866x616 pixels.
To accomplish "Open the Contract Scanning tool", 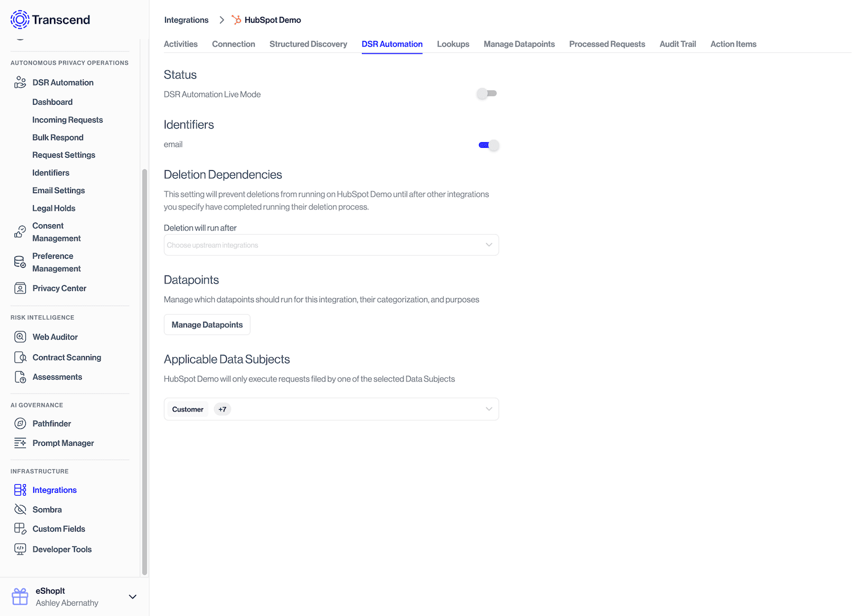I will tap(20, 357).
